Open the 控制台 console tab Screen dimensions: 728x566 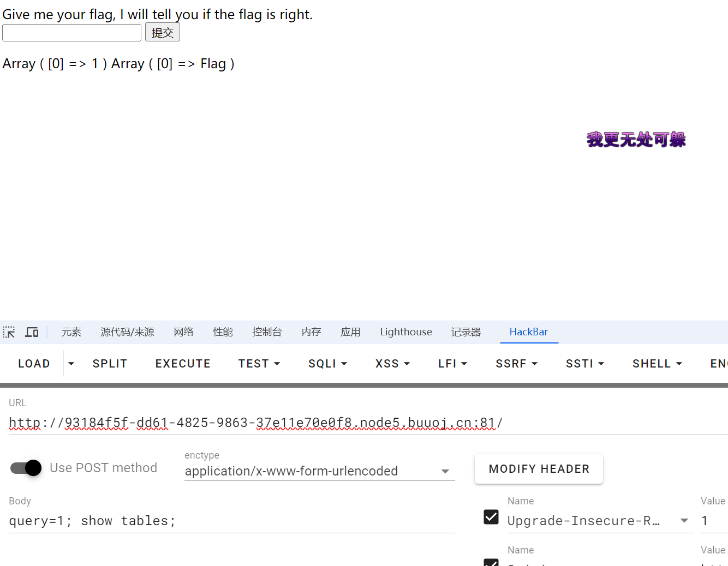point(267,332)
